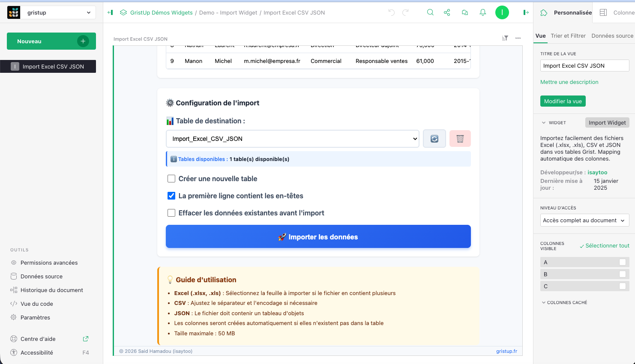The image size is (635, 364).
Task: Click the search magnifier icon
Action: [430, 12]
